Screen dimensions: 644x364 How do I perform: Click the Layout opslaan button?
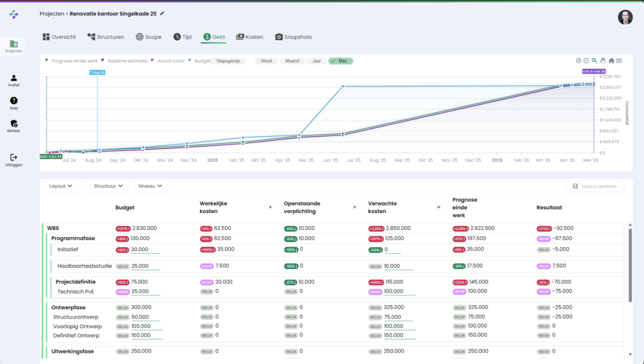click(x=596, y=186)
